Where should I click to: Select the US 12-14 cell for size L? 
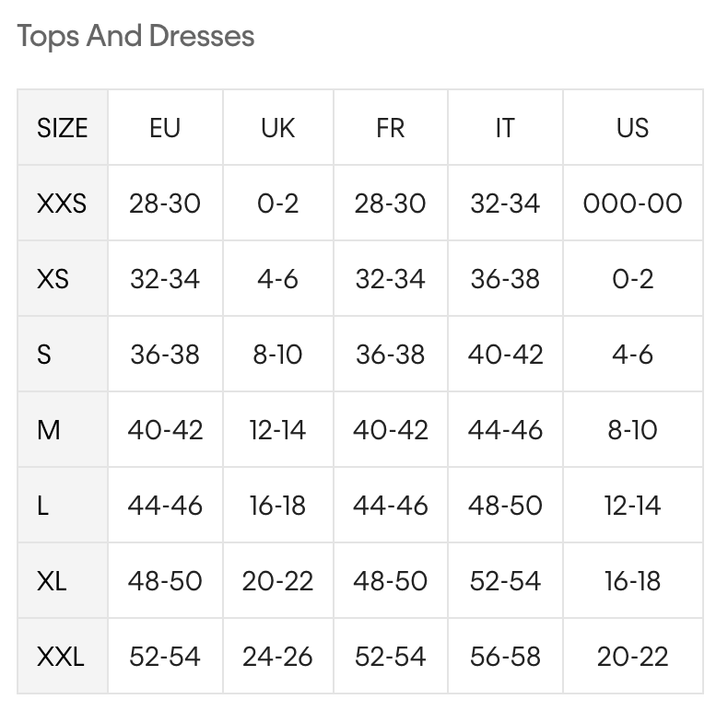632,506
